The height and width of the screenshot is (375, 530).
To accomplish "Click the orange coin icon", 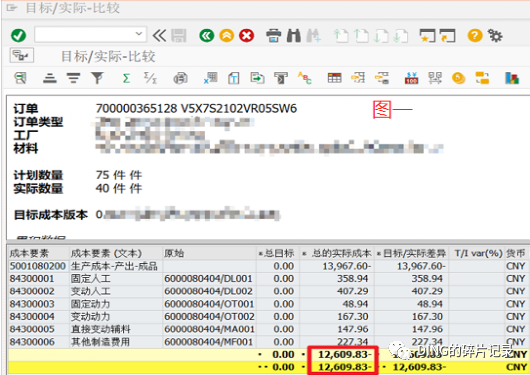I will pos(458,78).
